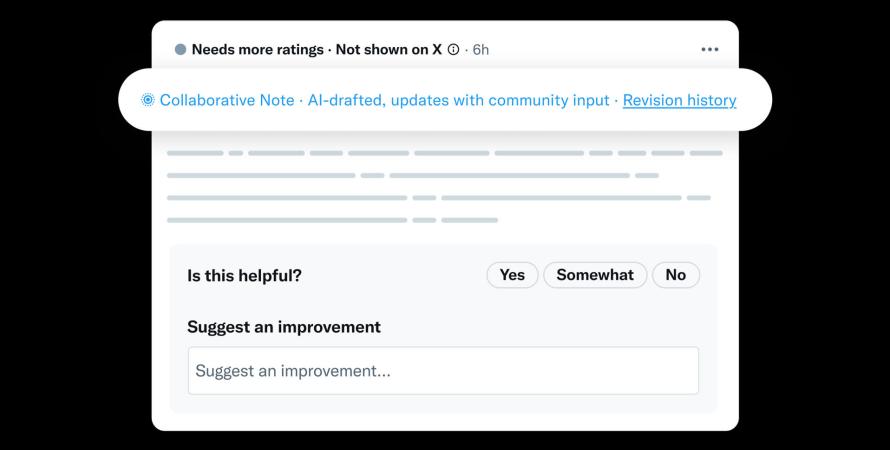This screenshot has width=890, height=450.
Task: Click the Needs more ratings status text
Action: coord(257,49)
